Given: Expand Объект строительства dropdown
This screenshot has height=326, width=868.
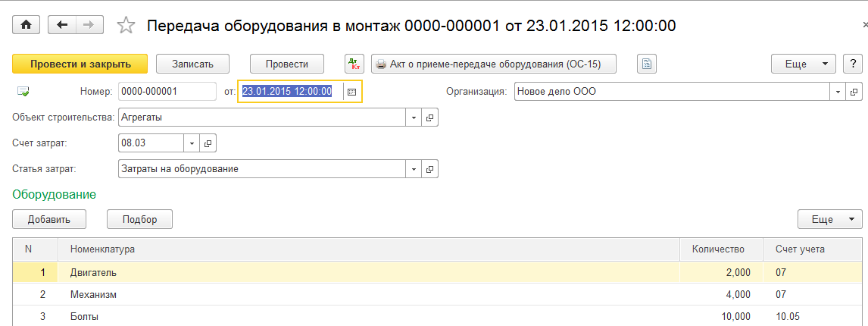Looking at the screenshot, I should point(414,118).
